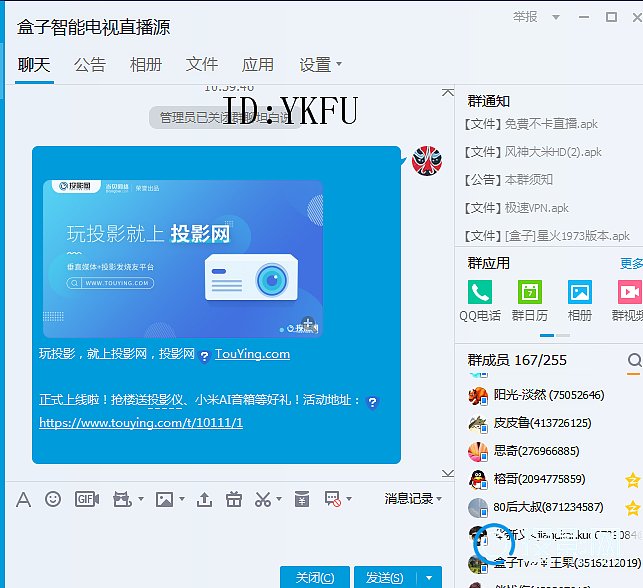
Task: Open the cat sticker icon
Action: [122, 499]
